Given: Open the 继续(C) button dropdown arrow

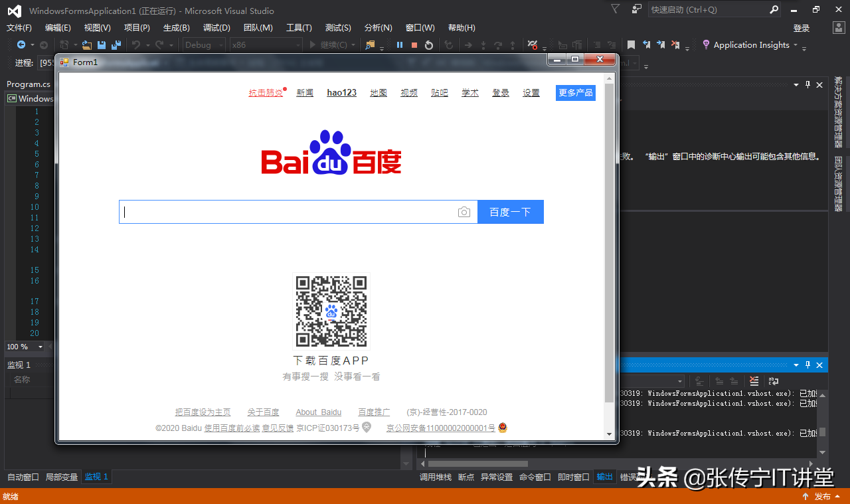Looking at the screenshot, I should 353,45.
